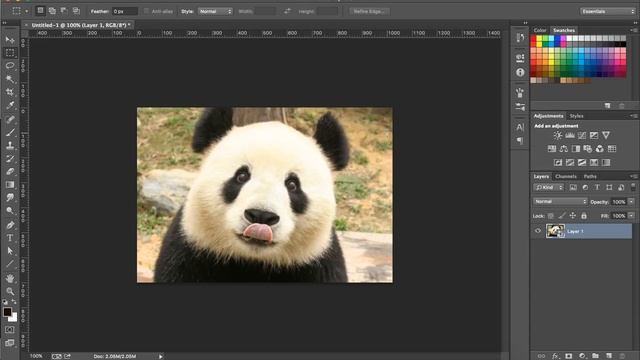The image size is (640, 360).
Task: Choose New selection mode
Action: (x=40, y=11)
